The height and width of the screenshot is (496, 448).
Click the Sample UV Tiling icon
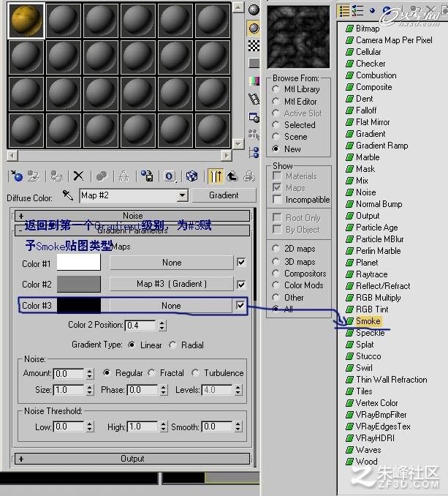(x=254, y=63)
